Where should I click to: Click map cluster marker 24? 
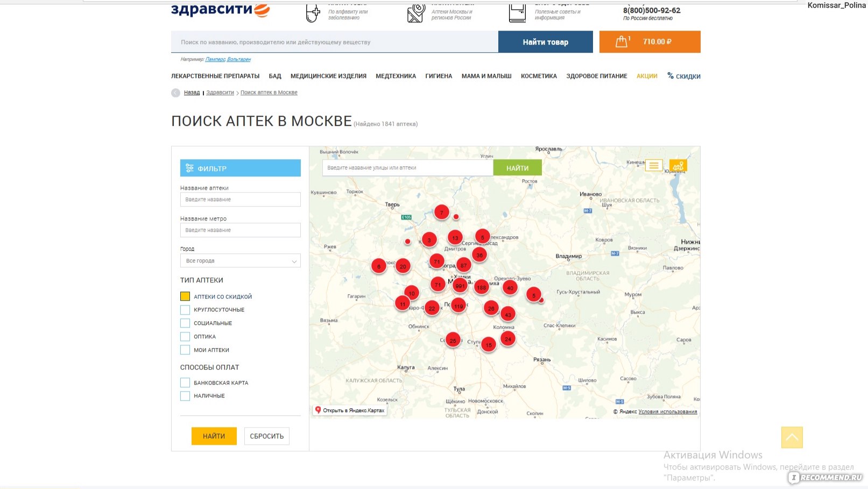(x=507, y=339)
